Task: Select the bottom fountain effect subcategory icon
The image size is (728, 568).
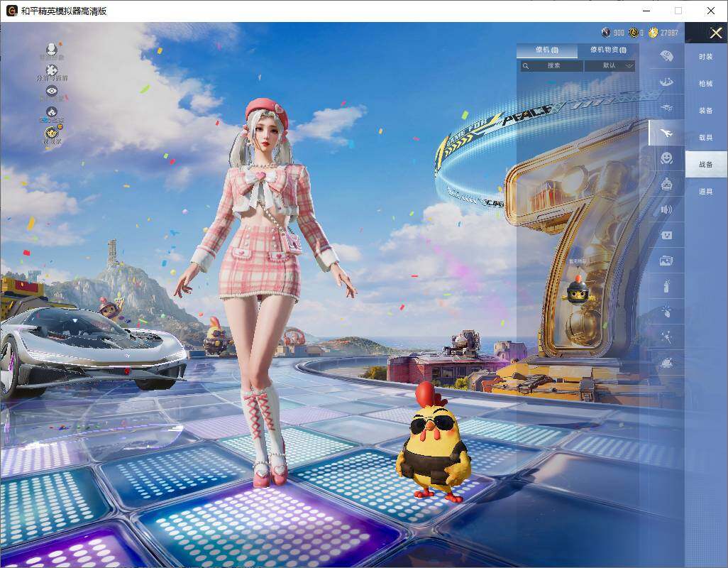Action: tap(666, 362)
